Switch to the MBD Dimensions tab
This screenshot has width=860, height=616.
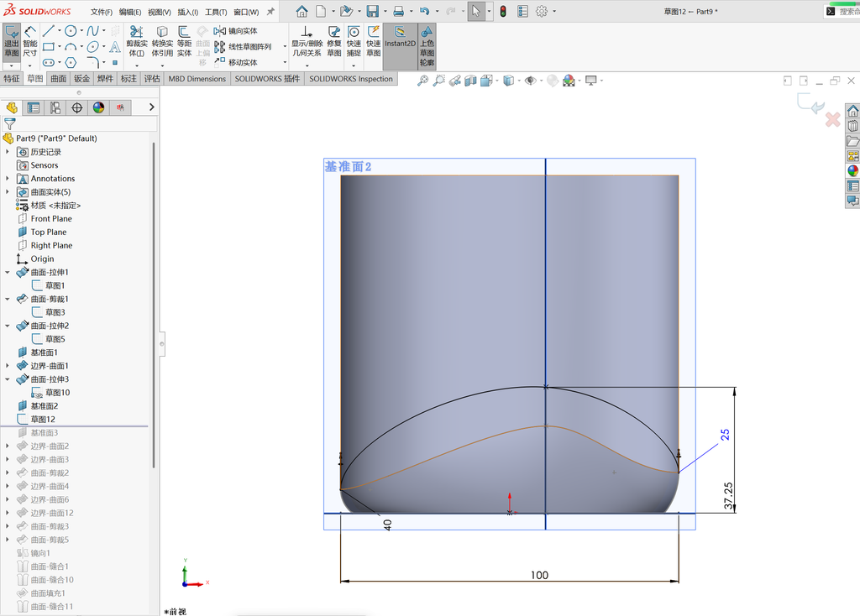click(x=197, y=78)
